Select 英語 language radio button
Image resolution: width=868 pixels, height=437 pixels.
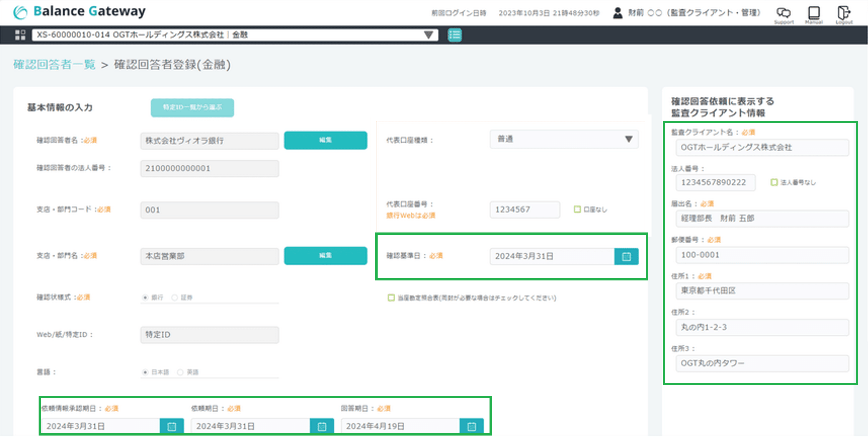tap(180, 372)
